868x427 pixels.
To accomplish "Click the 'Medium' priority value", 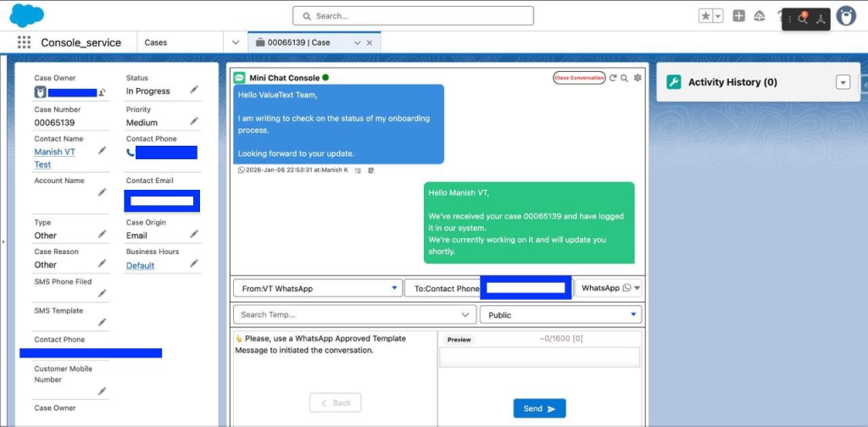I will (x=142, y=123).
